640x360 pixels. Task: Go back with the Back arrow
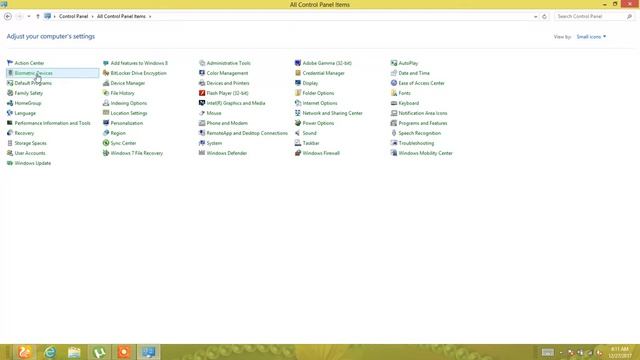(x=8, y=16)
